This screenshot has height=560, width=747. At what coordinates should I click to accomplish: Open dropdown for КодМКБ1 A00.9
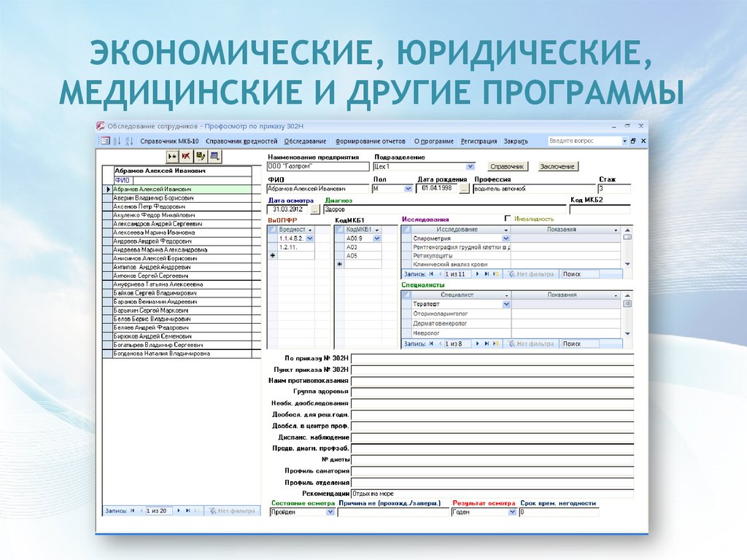(377, 238)
